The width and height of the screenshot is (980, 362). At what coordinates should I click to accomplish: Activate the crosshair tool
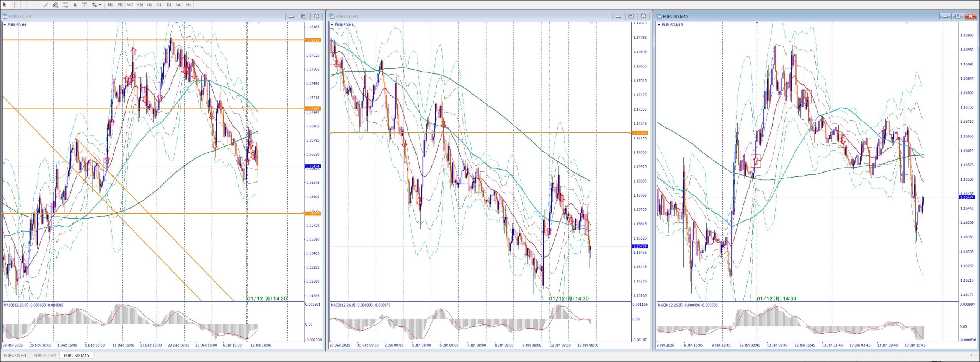(x=15, y=5)
